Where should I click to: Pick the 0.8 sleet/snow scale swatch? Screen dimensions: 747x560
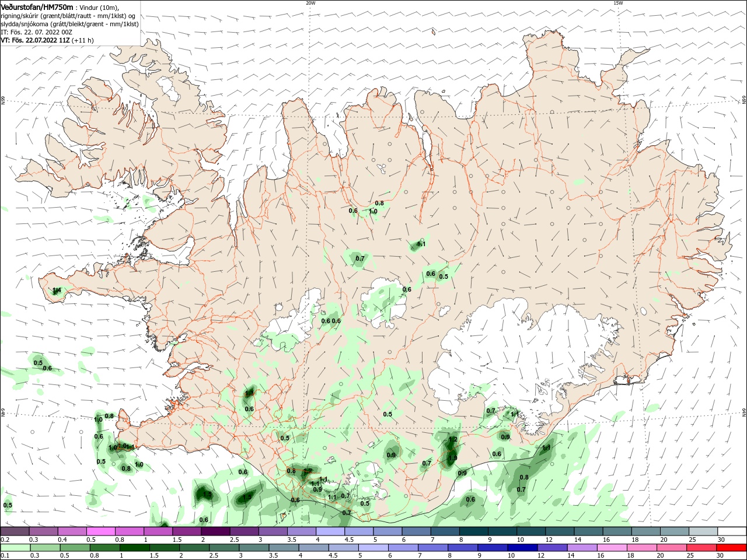click(x=129, y=531)
